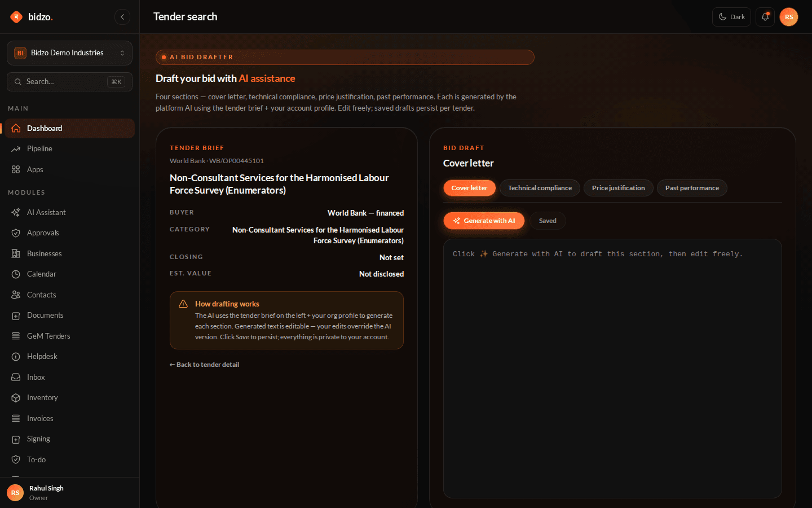Viewport: 812px width, 508px height.
Task: Switch to Price justification tab
Action: 618,188
